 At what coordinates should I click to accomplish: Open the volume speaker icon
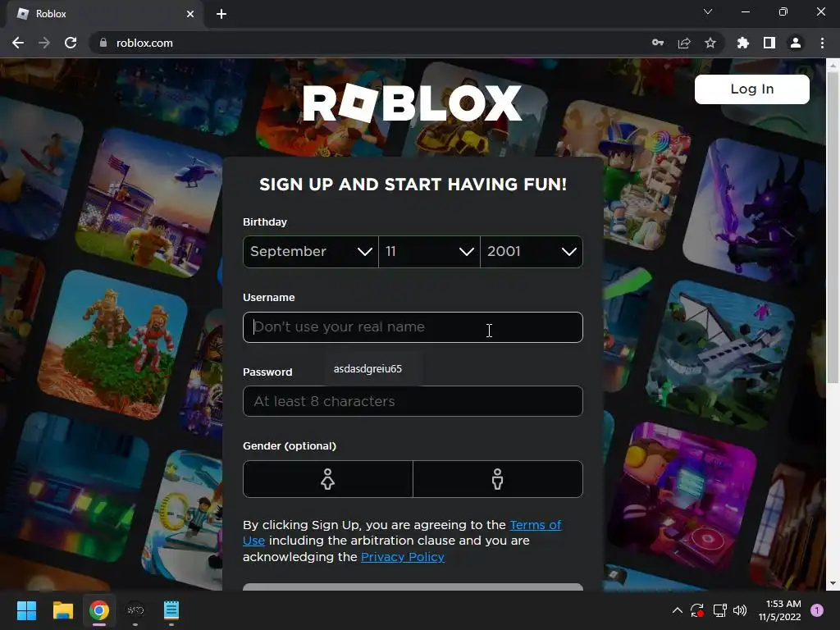click(740, 610)
